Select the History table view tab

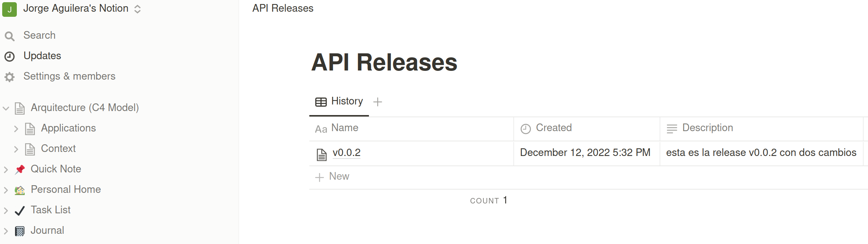coord(339,102)
